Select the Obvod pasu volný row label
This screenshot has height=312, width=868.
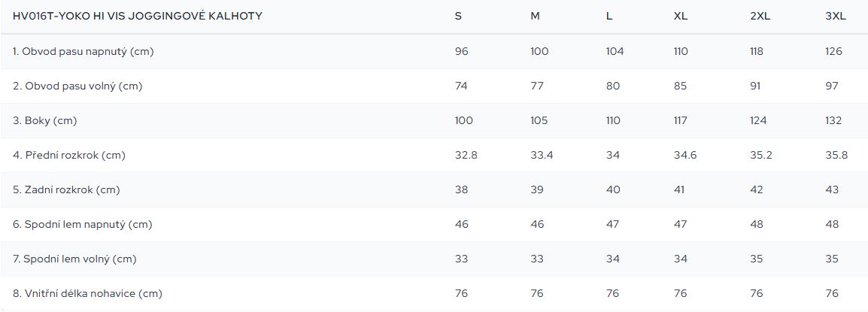coord(77,86)
